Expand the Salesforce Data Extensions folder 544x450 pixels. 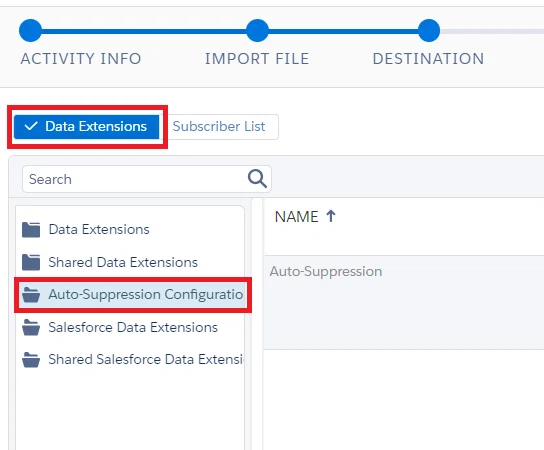click(x=133, y=328)
